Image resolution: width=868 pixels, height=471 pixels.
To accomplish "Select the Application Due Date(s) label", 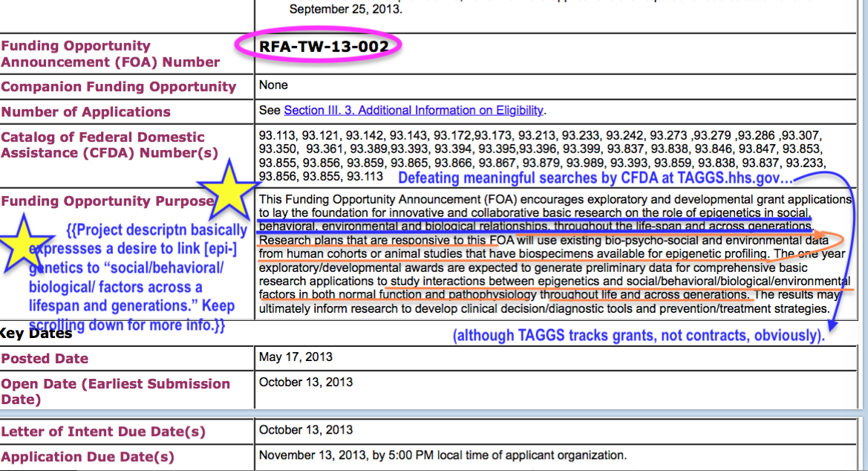I will [x=88, y=457].
